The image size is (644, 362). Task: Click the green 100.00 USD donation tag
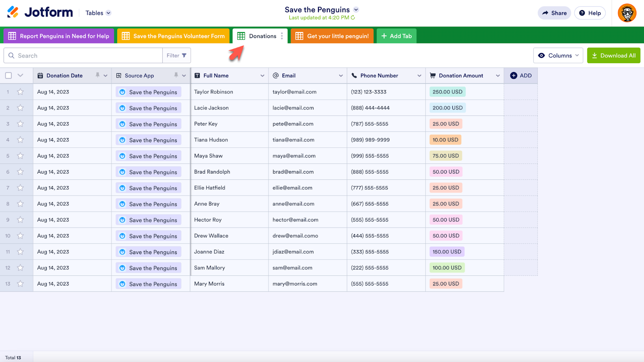tap(447, 268)
